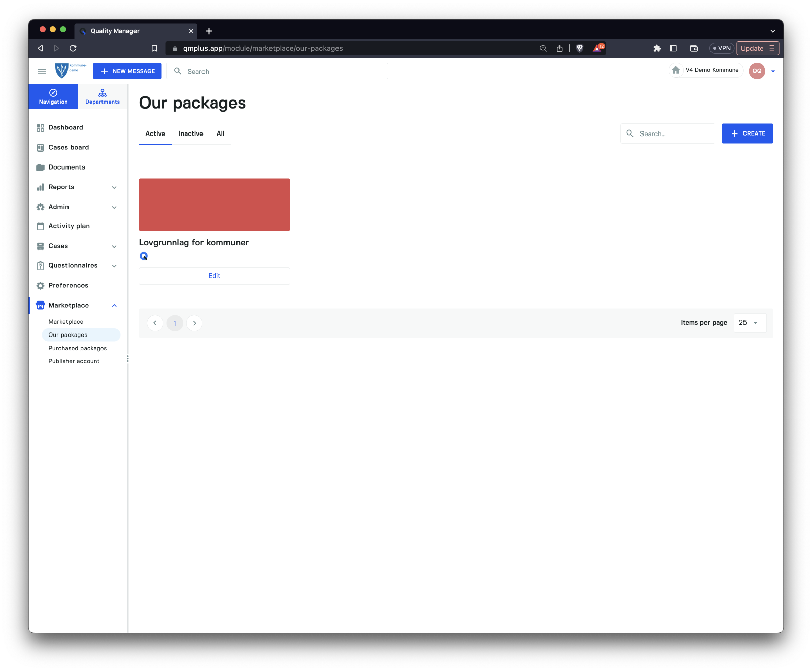812x671 pixels.
Task: Click Edit under Lovgrunnlag for kommuner
Action: point(214,276)
